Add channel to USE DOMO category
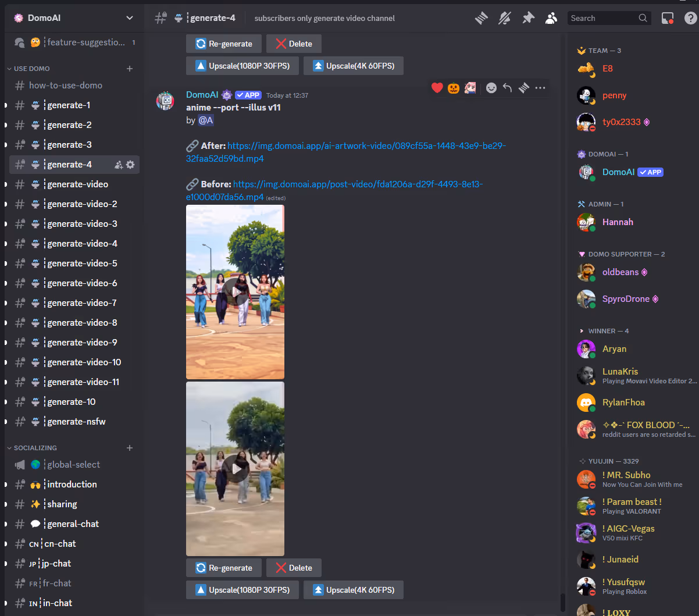 point(130,69)
